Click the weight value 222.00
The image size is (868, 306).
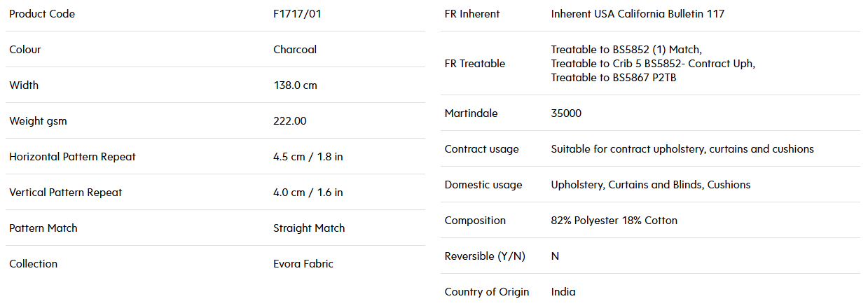coord(290,121)
